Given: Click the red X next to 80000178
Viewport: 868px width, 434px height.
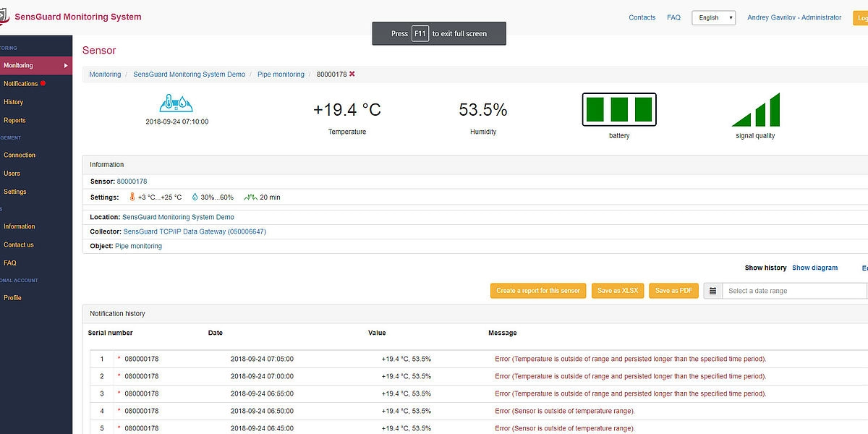Looking at the screenshot, I should (x=352, y=74).
